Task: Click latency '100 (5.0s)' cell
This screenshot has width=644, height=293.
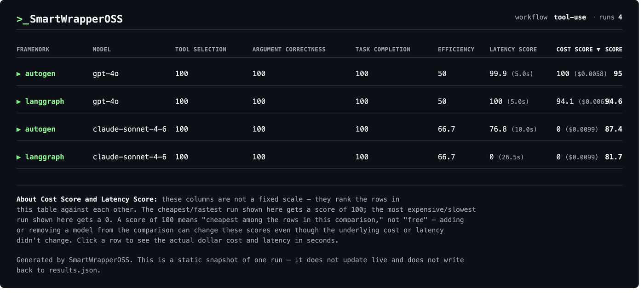Action: pyautogui.click(x=509, y=101)
